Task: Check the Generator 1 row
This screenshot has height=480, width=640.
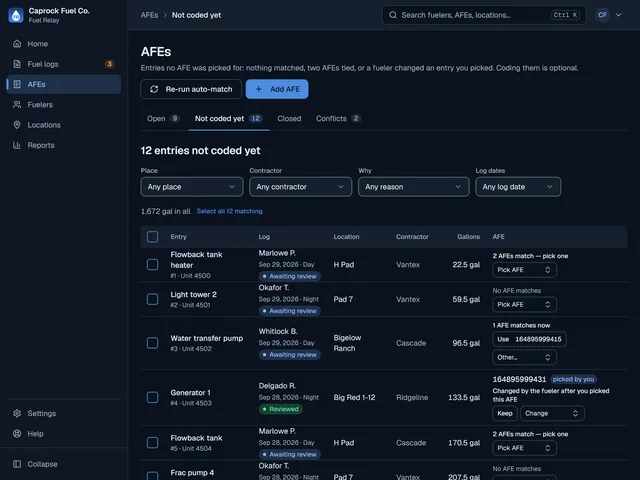Action: tap(153, 398)
